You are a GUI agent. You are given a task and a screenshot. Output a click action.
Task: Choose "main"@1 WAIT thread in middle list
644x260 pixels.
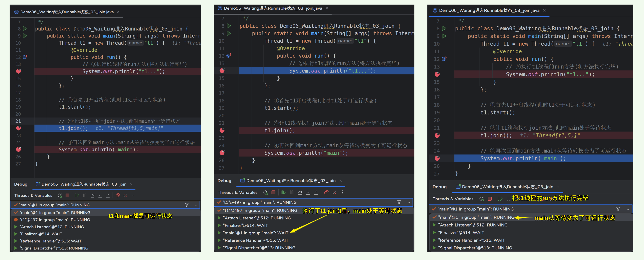coord(255,233)
